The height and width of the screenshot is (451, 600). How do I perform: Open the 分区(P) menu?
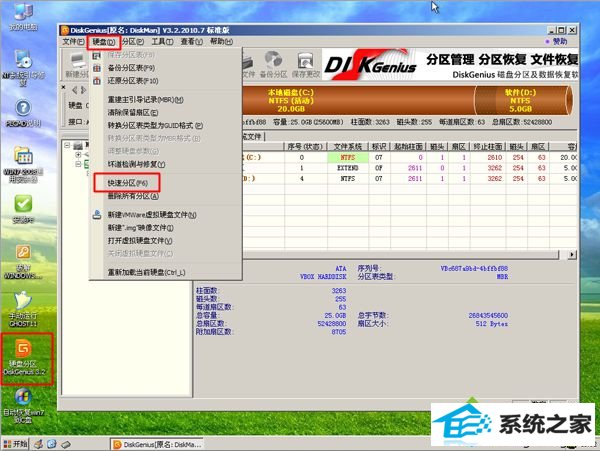(x=133, y=42)
